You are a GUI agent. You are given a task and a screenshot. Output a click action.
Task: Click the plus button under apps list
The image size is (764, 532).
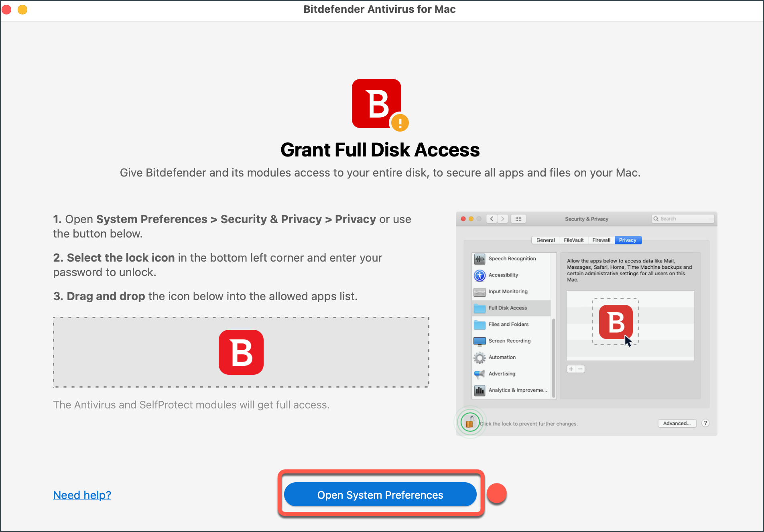click(x=571, y=369)
